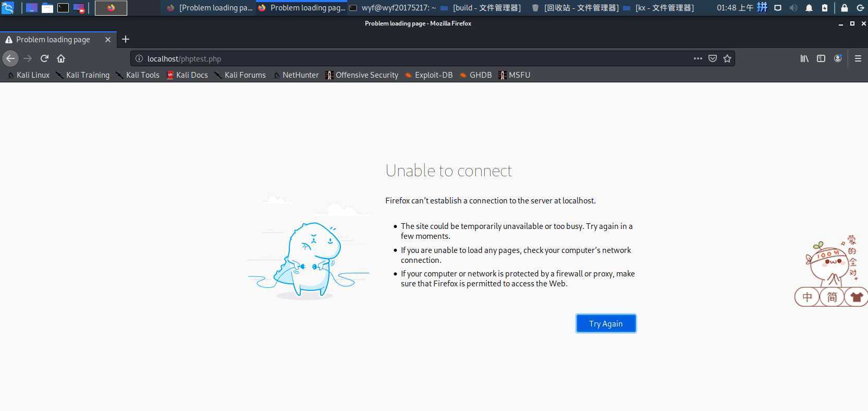Open the file manager panel launcher
Viewport: 868px width, 411px height.
pyautogui.click(x=47, y=8)
